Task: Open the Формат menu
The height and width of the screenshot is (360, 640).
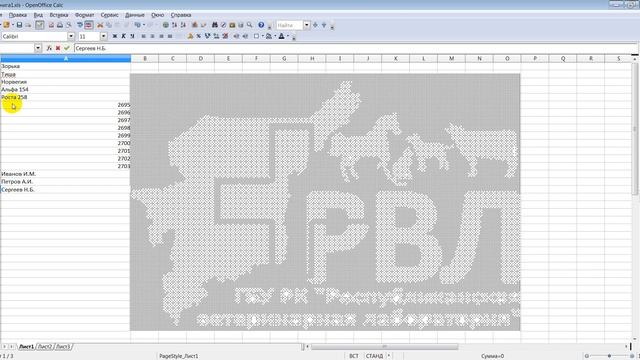Action: pos(84,15)
